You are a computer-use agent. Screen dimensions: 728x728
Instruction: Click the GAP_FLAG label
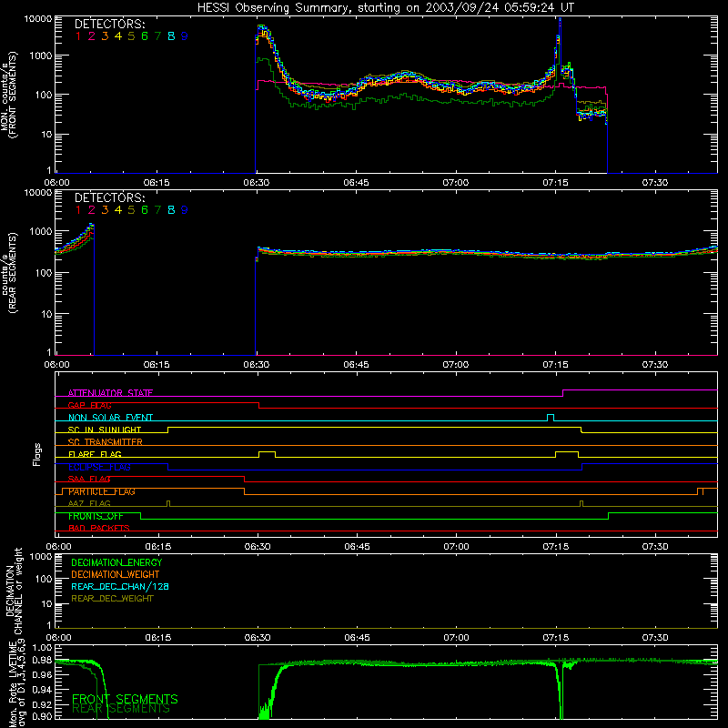click(89, 405)
